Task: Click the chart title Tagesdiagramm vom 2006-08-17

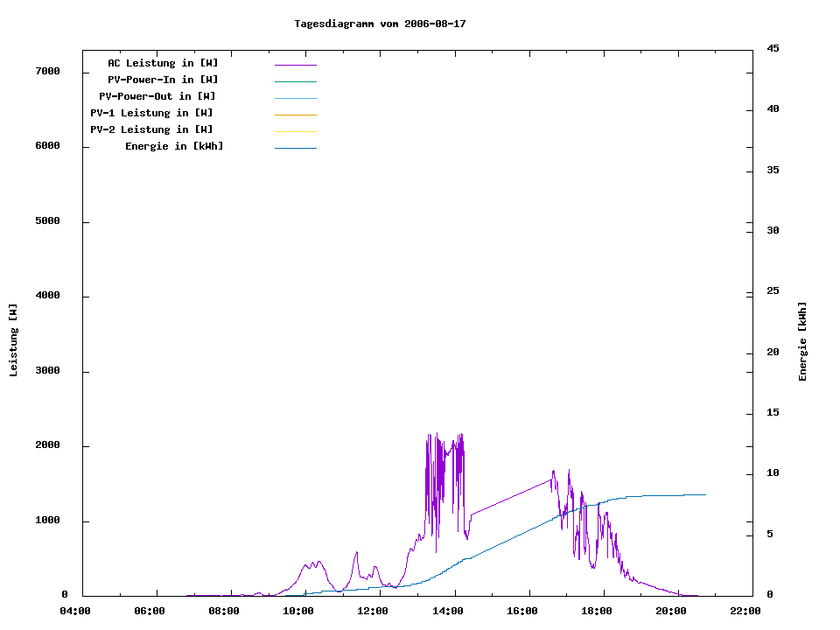Action: (380, 24)
